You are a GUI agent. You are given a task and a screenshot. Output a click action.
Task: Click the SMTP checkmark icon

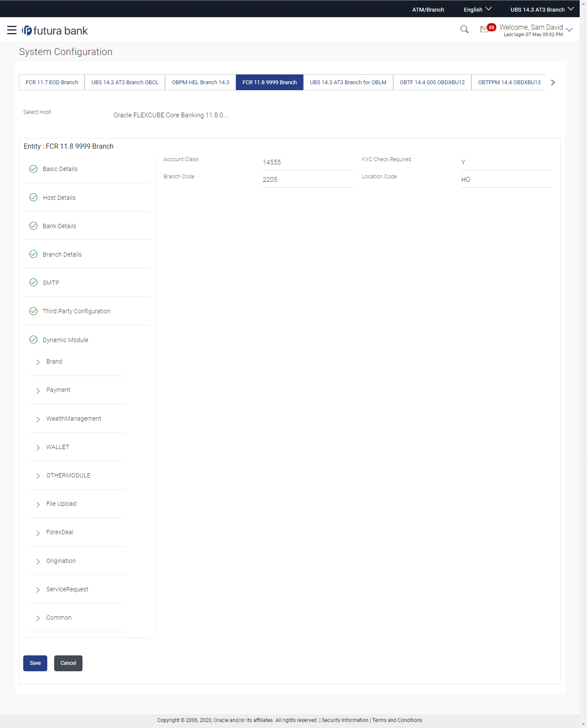coord(33,282)
